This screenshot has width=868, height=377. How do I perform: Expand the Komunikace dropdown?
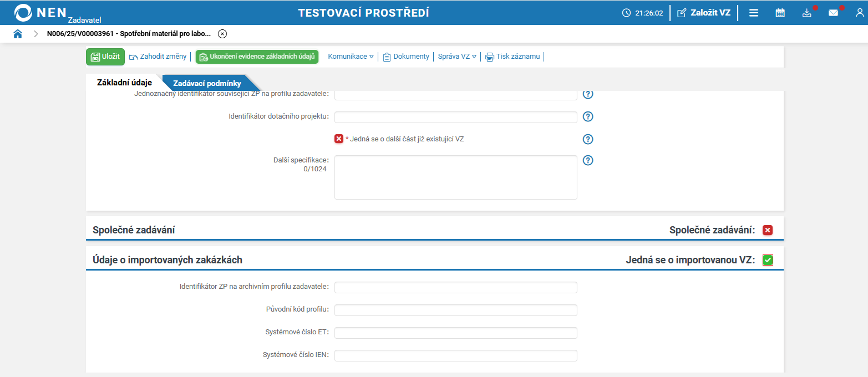tap(351, 57)
